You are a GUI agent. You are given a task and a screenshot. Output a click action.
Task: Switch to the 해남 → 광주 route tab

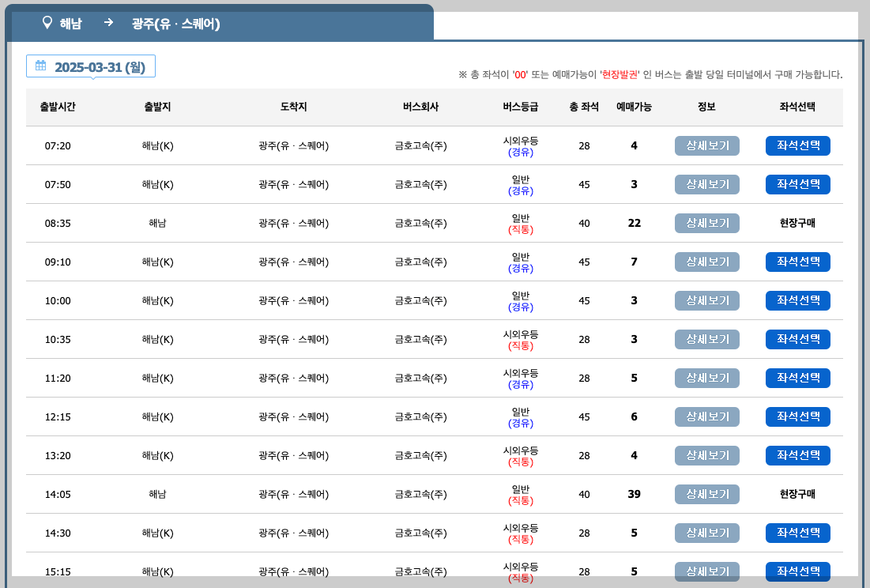click(x=142, y=24)
